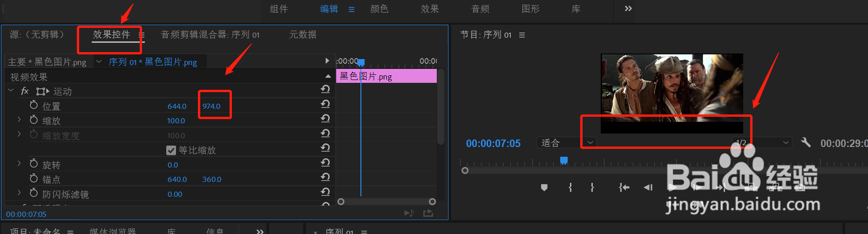Click the Program Monitor zoom scroll handle

[465, 171]
